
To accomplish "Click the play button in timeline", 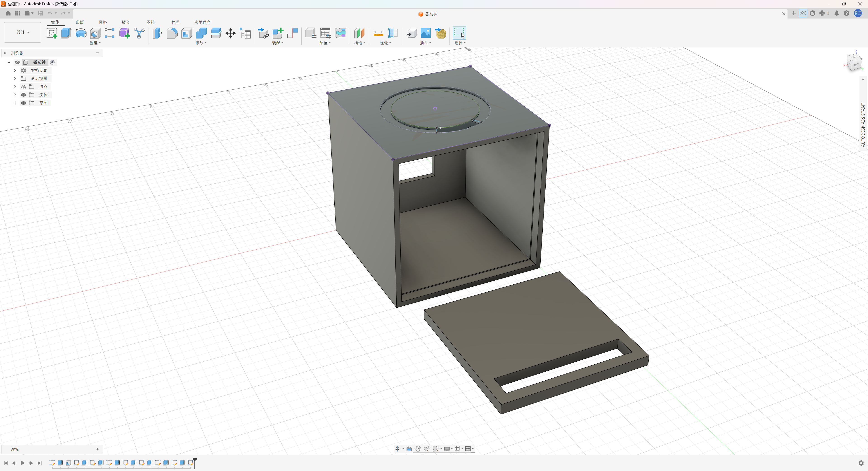I will pyautogui.click(x=23, y=463).
